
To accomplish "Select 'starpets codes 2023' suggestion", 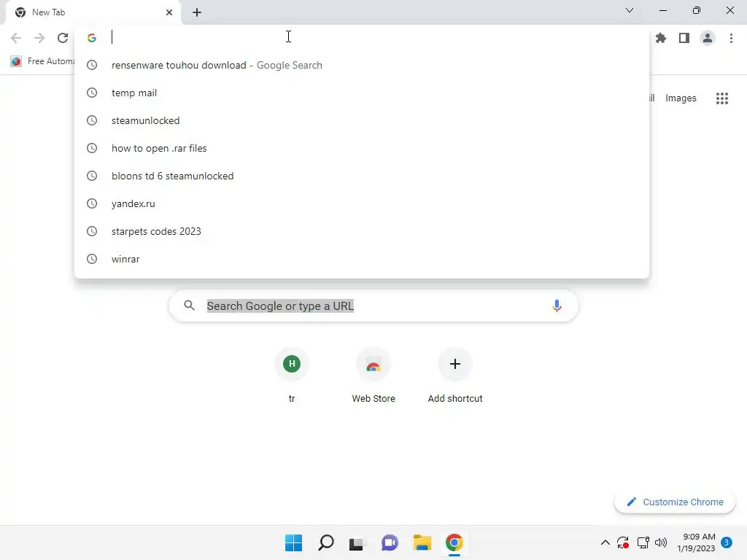I will pyautogui.click(x=362, y=231).
